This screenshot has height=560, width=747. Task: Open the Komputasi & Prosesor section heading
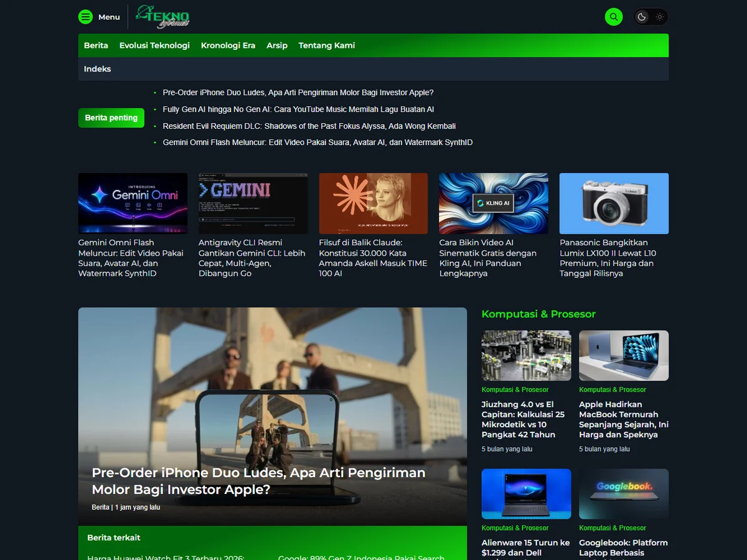pos(538,314)
